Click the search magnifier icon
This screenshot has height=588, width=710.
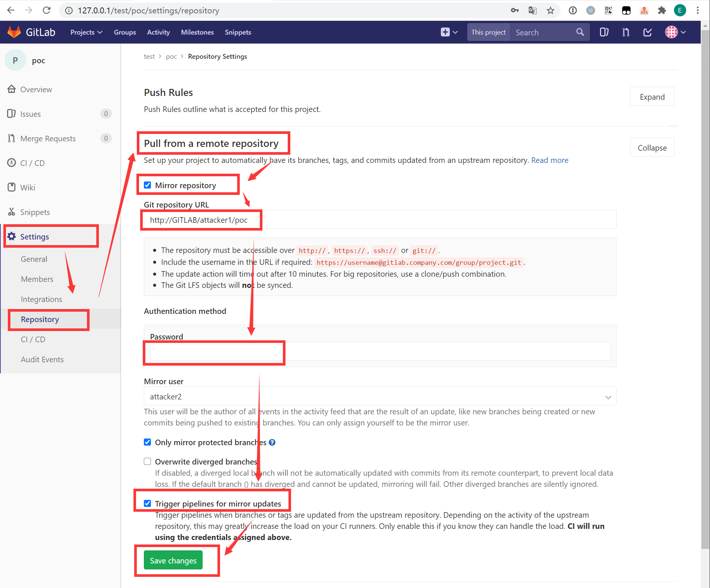pos(580,32)
